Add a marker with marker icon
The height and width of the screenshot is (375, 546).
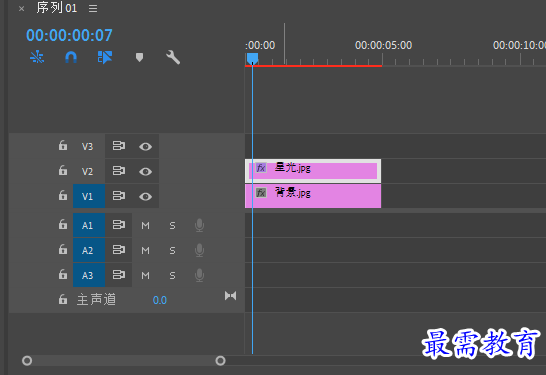click(x=139, y=57)
